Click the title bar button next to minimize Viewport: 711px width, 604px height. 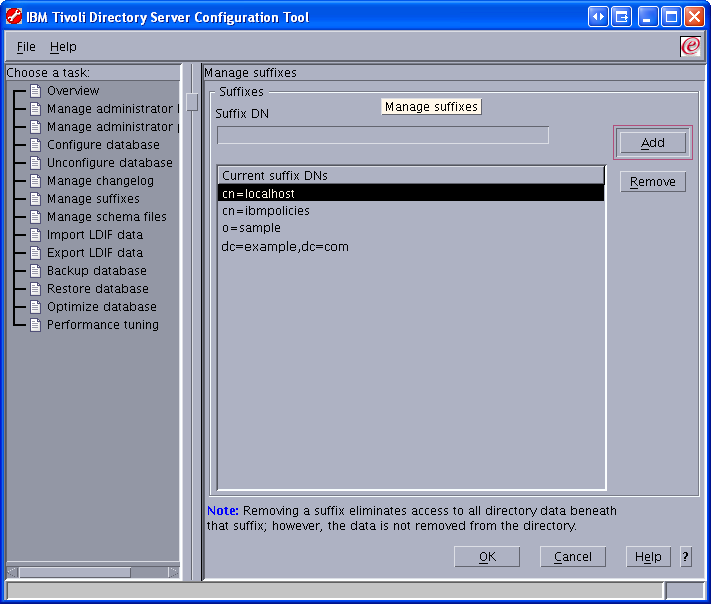[621, 17]
